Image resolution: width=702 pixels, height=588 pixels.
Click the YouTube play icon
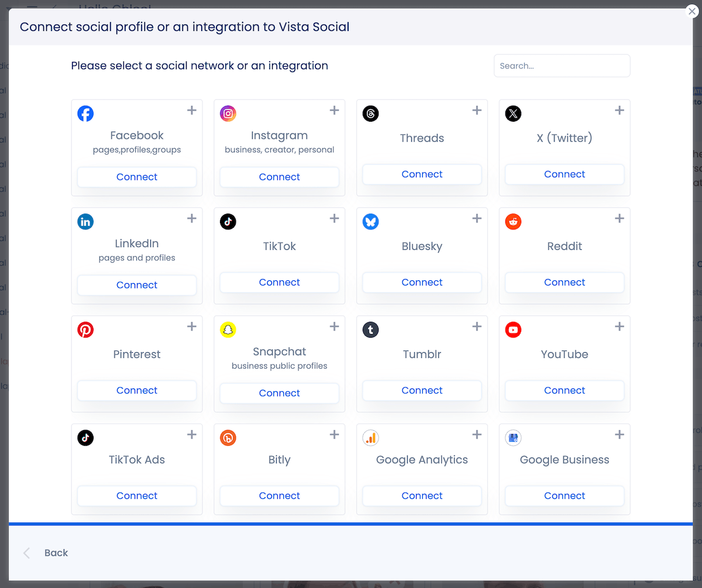[513, 330]
